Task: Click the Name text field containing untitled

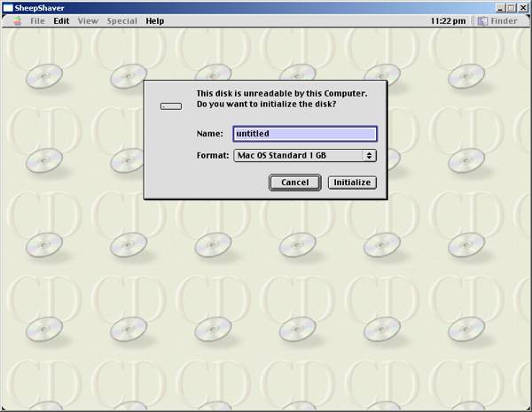Action: [x=304, y=134]
